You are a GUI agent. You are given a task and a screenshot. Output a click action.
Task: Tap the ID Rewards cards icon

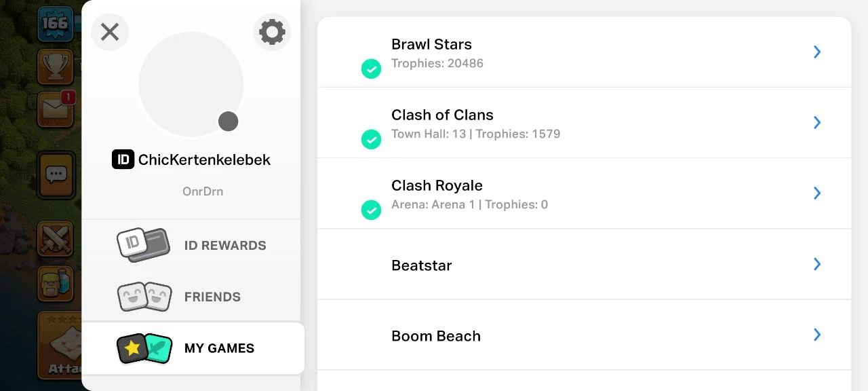143,245
